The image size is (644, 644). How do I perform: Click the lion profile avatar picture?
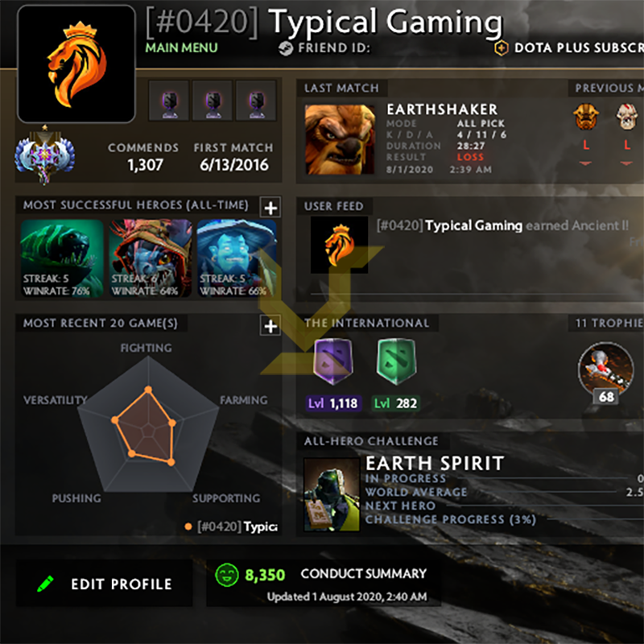click(76, 64)
